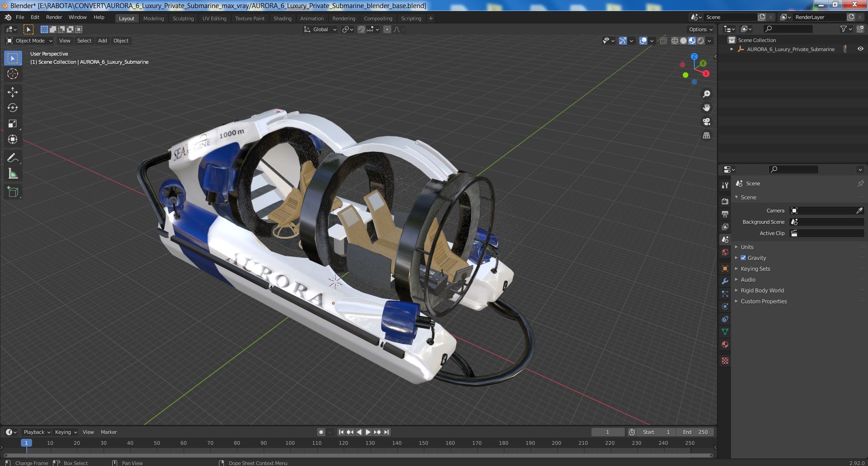This screenshot has width=868, height=466.
Task: Click the Pan view hand icon
Action: 707,108
